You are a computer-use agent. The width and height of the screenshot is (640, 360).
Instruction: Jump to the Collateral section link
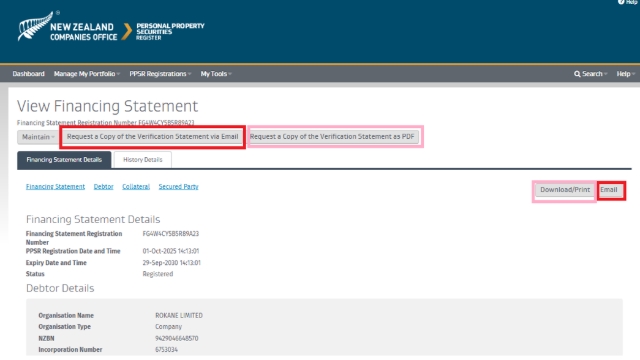pyautogui.click(x=136, y=187)
